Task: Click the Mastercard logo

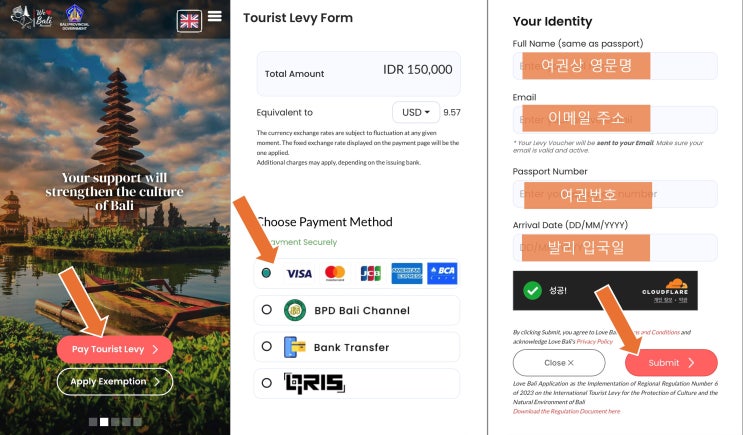Action: pos(335,273)
